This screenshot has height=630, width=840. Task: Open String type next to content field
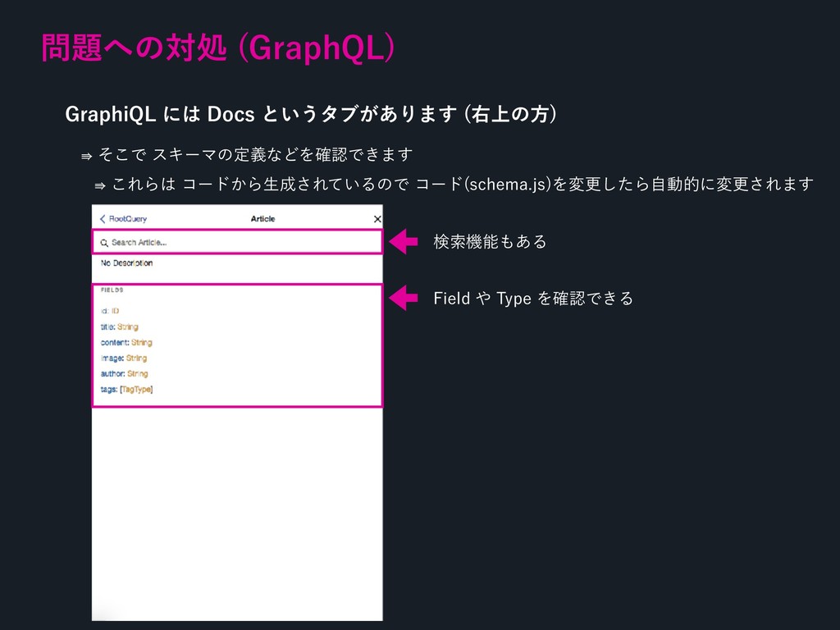click(141, 342)
